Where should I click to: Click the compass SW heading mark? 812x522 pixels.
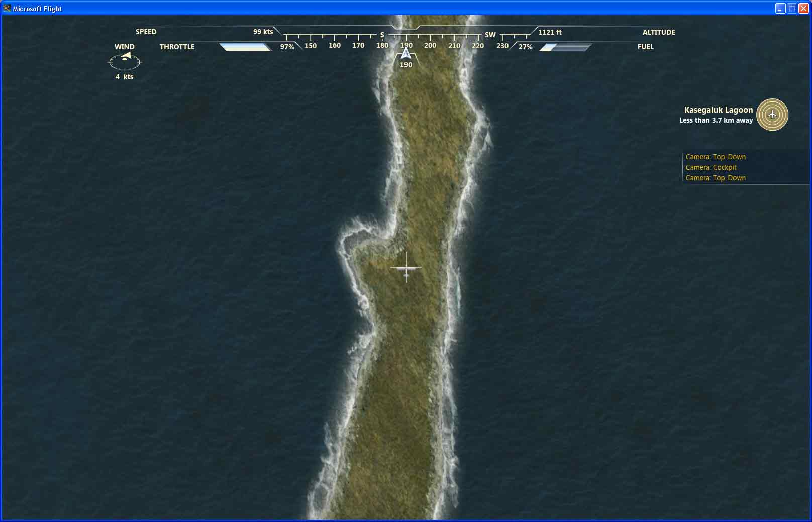tap(490, 35)
